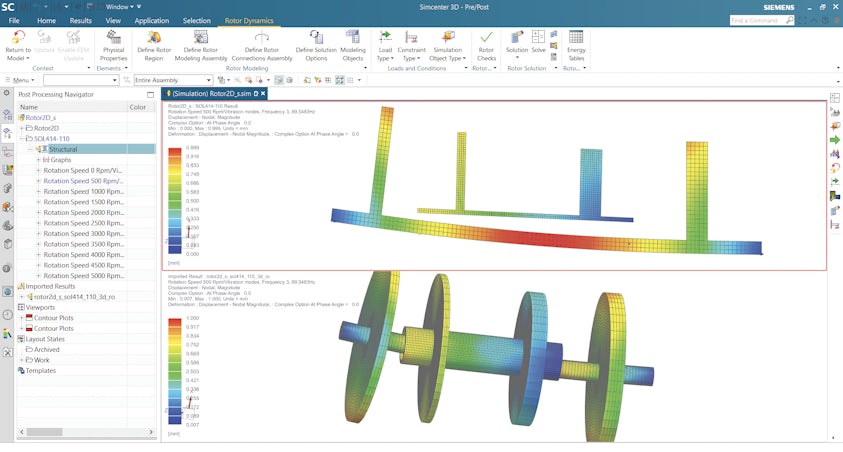
Task: Select Rotation Speed 5000 Rpm result
Action: click(84, 276)
